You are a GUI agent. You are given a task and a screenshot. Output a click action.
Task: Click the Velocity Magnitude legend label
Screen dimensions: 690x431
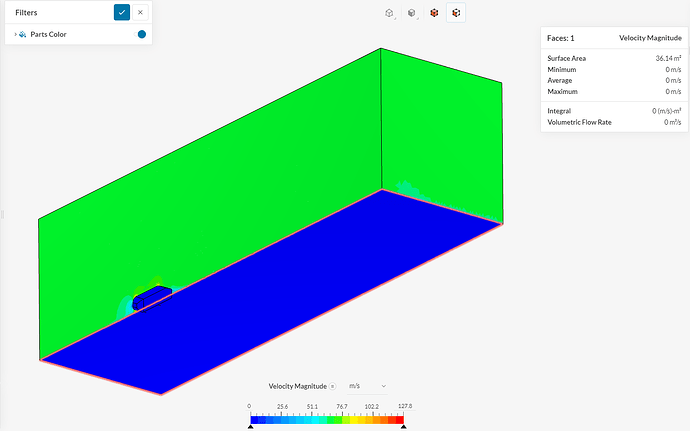pyautogui.click(x=297, y=386)
